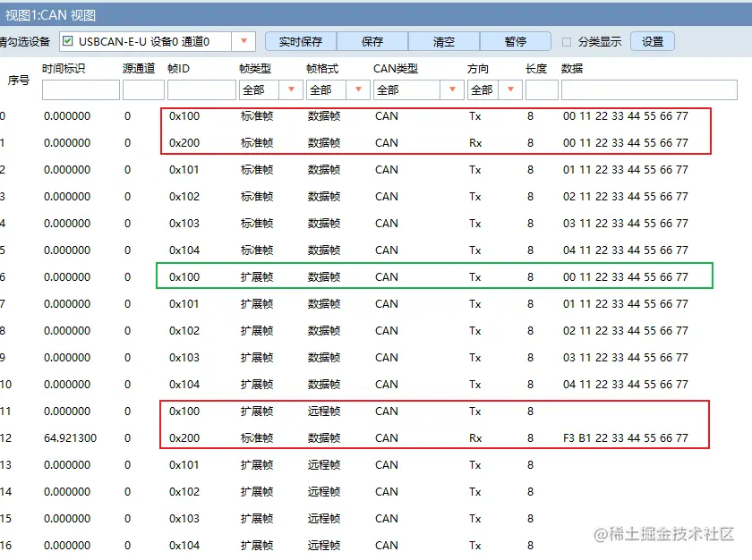Click CAN type in row 10
752x560 pixels.
click(x=387, y=384)
